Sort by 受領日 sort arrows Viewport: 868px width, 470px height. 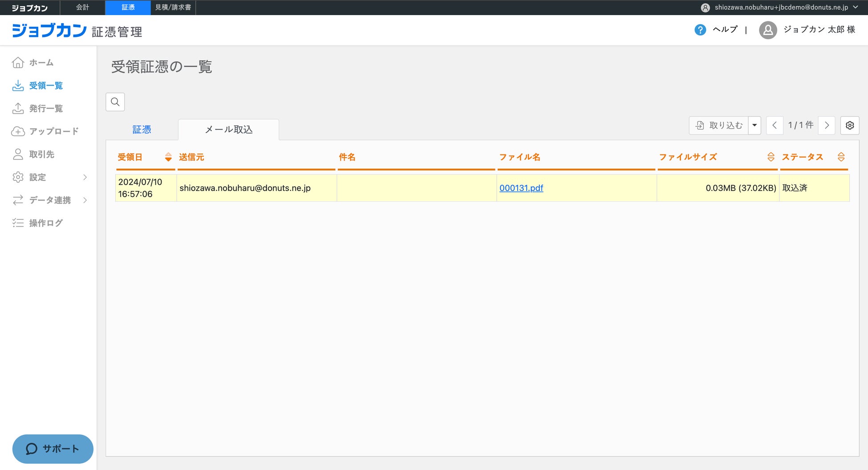pyautogui.click(x=168, y=157)
